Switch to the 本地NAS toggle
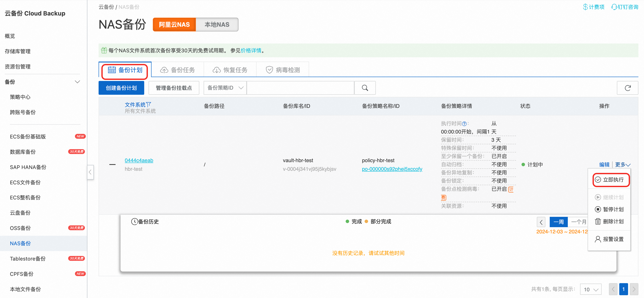 (x=217, y=25)
